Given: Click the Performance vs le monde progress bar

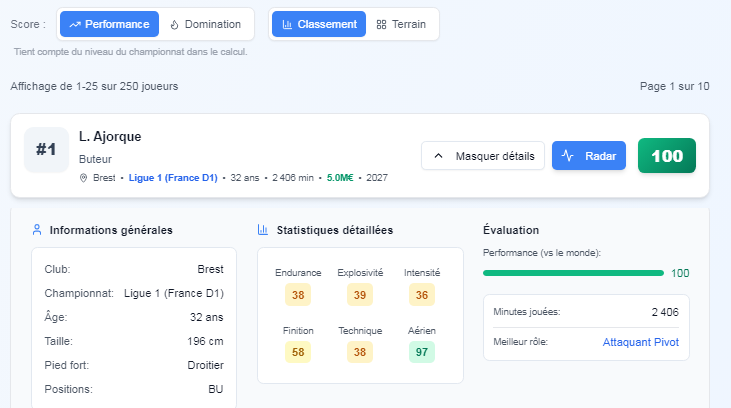Looking at the screenshot, I should [573, 273].
